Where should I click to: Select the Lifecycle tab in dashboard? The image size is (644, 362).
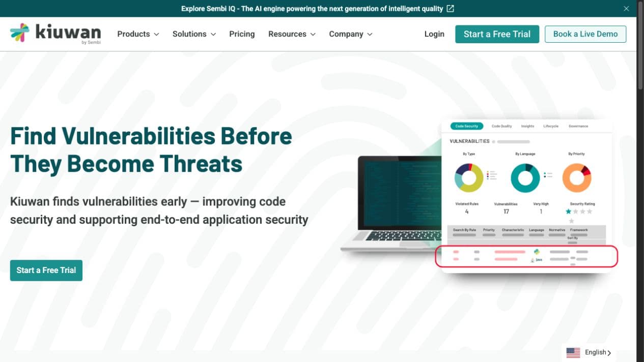pos(551,126)
